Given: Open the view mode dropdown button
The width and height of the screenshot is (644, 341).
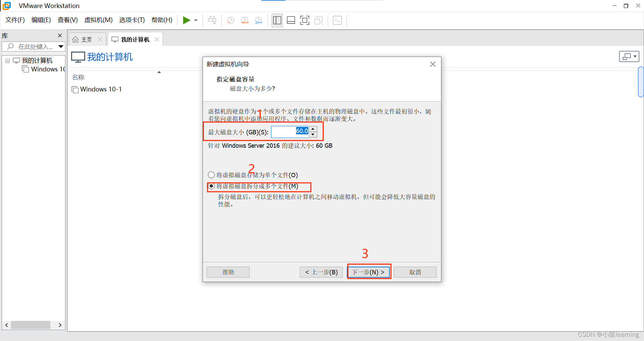Looking at the screenshot, I should point(629,57).
